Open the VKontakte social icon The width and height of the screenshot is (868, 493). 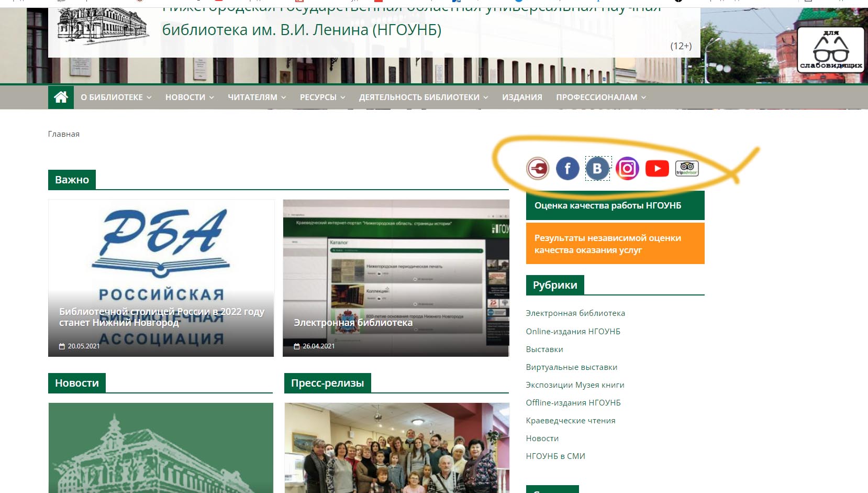tap(597, 169)
